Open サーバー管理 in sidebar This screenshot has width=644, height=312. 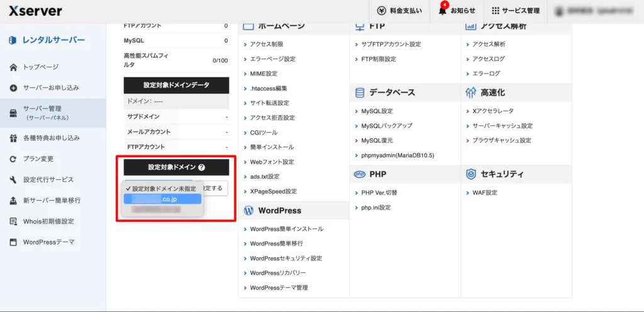click(x=52, y=113)
